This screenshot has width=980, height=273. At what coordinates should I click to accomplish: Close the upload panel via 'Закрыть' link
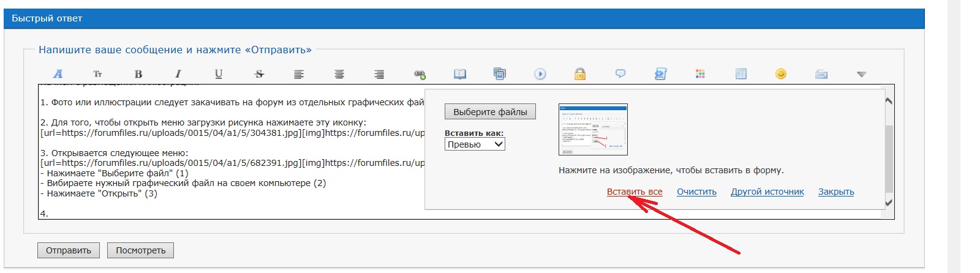(836, 192)
